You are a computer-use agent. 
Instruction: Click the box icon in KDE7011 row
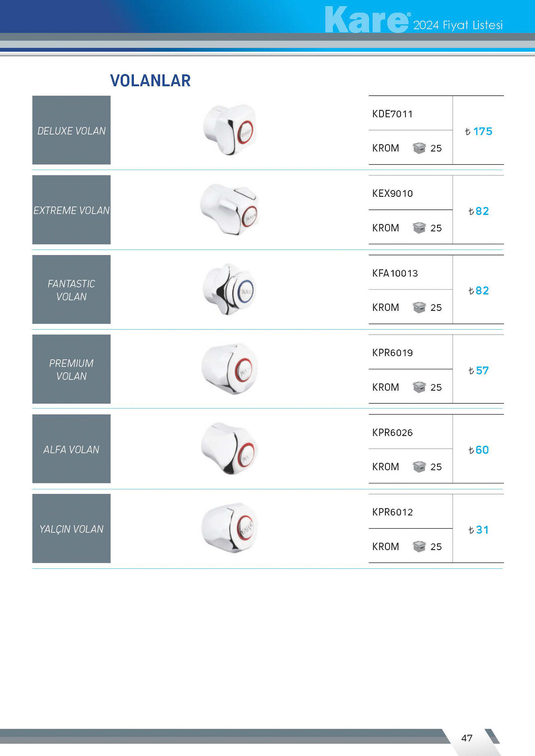(419, 148)
